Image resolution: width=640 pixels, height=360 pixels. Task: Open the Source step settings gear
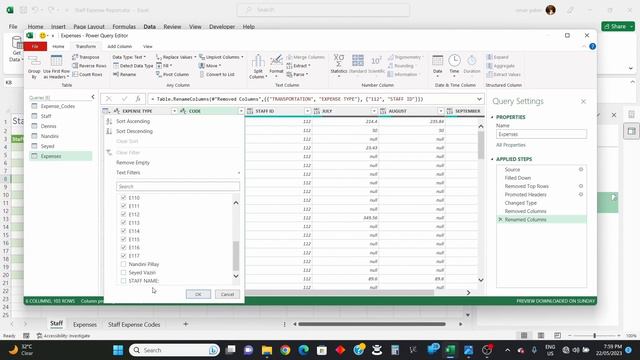tap(581, 169)
